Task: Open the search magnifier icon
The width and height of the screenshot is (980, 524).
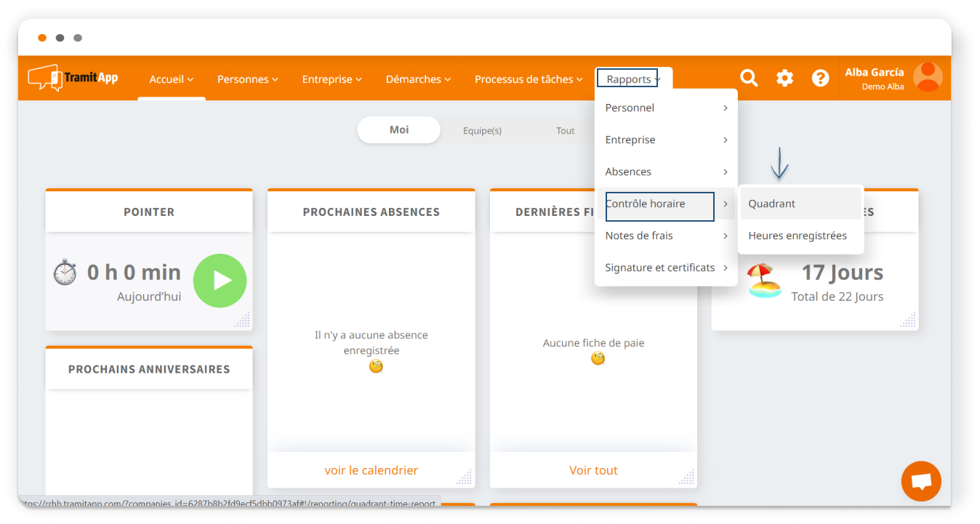Action: click(x=749, y=78)
